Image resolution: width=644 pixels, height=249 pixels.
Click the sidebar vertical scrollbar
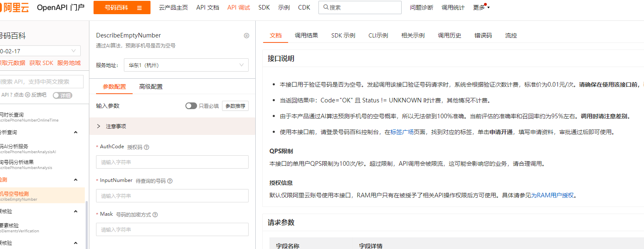[86, 225]
